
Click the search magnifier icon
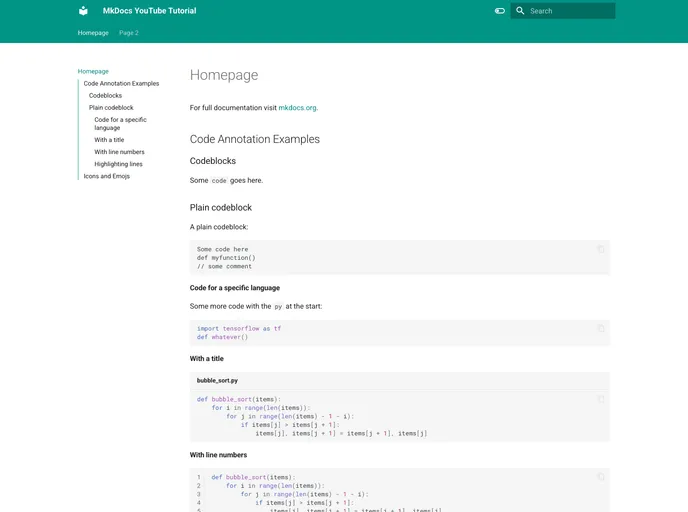[x=520, y=11]
